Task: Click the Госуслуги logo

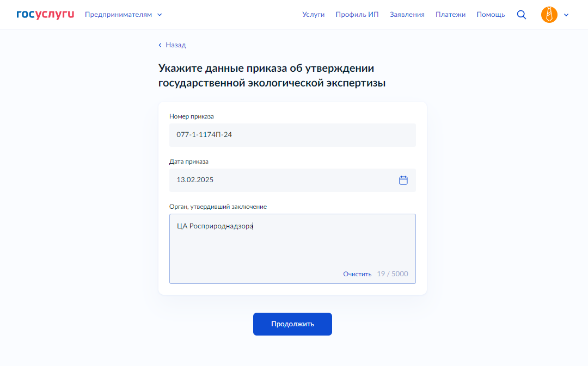Action: [x=45, y=14]
